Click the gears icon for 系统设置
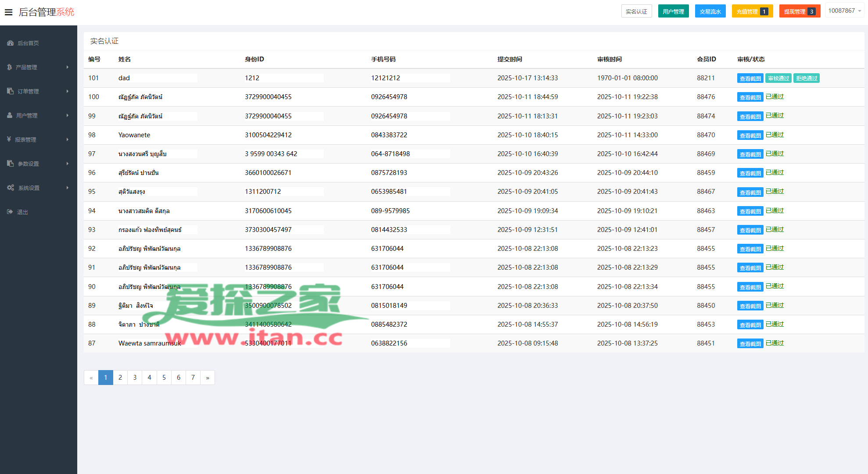 [x=11, y=188]
